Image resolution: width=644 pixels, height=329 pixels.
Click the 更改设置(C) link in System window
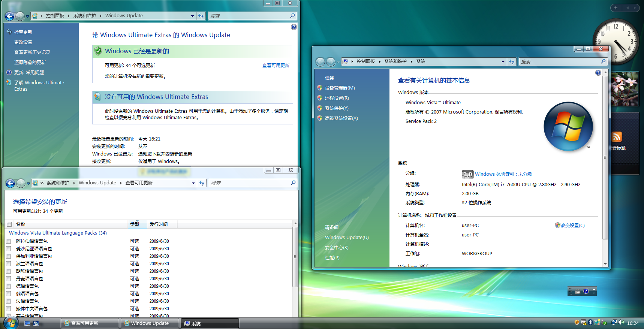click(x=572, y=226)
